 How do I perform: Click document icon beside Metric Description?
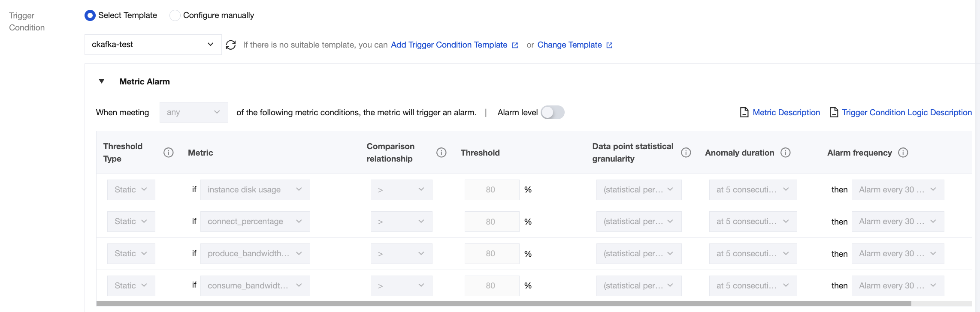click(744, 112)
